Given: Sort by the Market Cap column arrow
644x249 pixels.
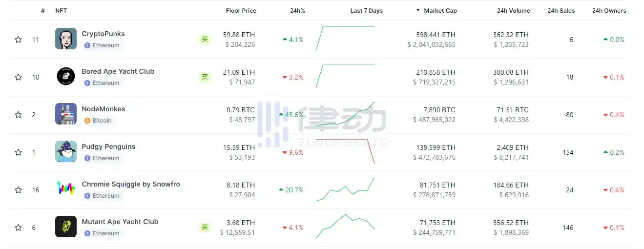Looking at the screenshot, I should click(418, 11).
